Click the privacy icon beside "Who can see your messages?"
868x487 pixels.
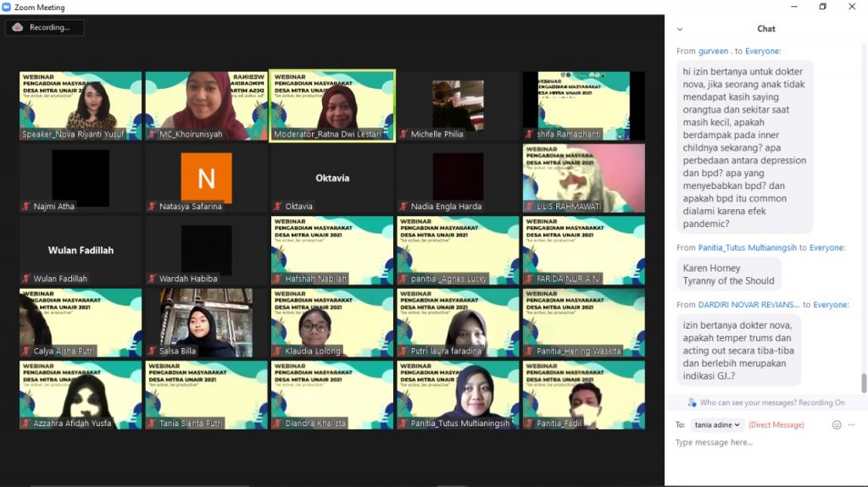click(693, 403)
